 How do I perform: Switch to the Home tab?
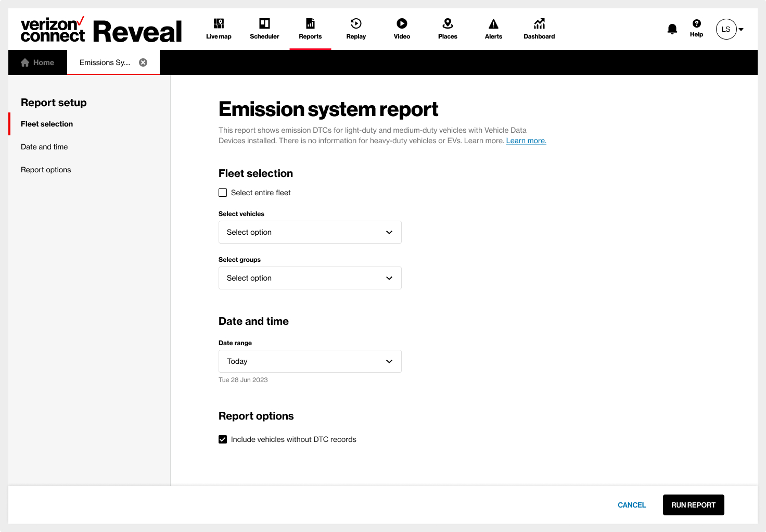(37, 62)
